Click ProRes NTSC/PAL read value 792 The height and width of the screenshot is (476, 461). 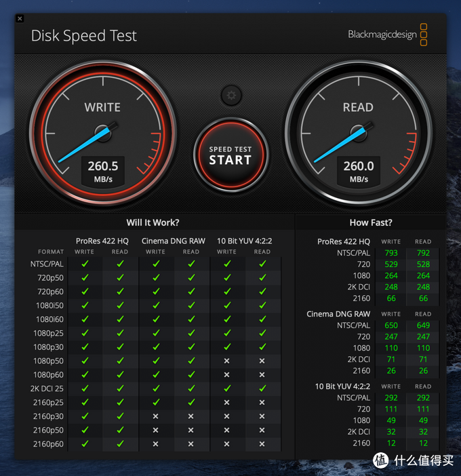(423, 253)
